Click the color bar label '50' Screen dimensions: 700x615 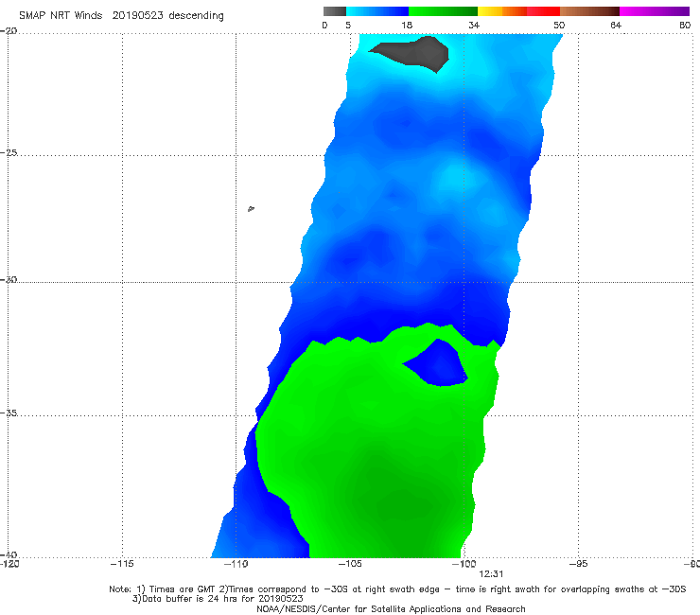[559, 26]
